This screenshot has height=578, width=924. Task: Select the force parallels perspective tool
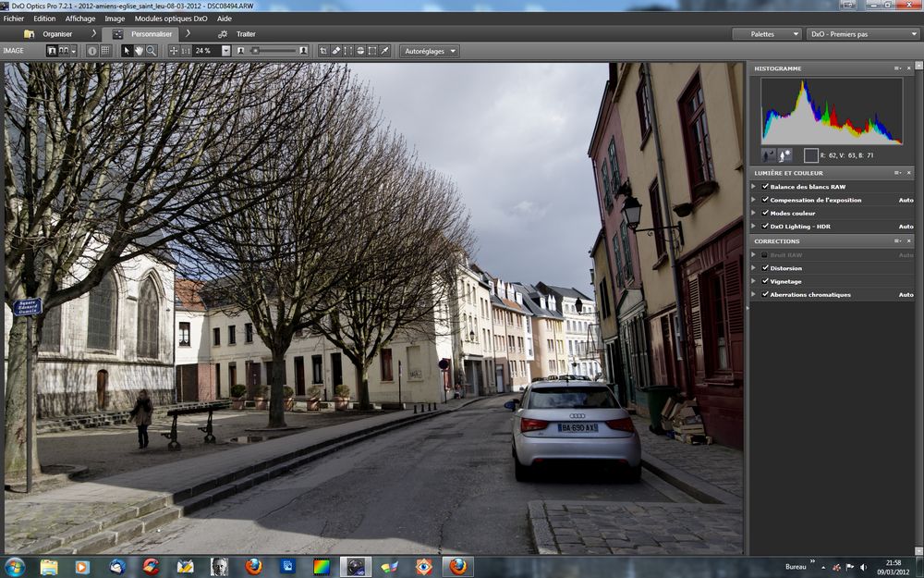(348, 51)
